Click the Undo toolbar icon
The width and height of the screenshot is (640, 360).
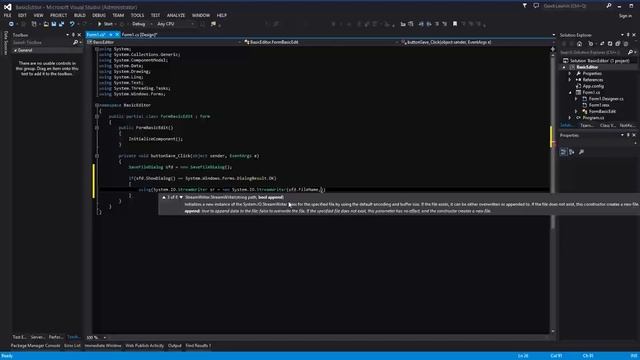(72, 24)
